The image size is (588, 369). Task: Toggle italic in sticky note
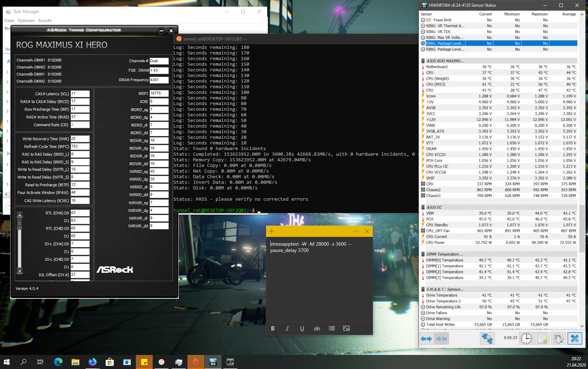coord(287,328)
